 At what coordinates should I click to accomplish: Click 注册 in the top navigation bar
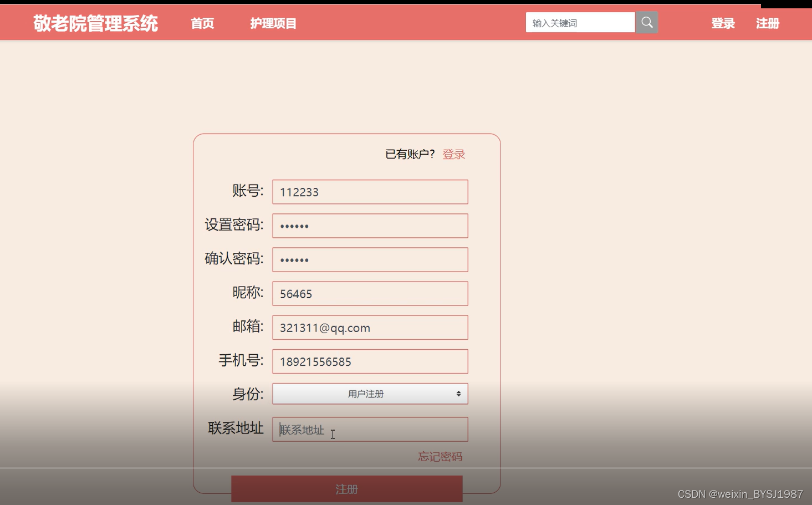pos(768,23)
